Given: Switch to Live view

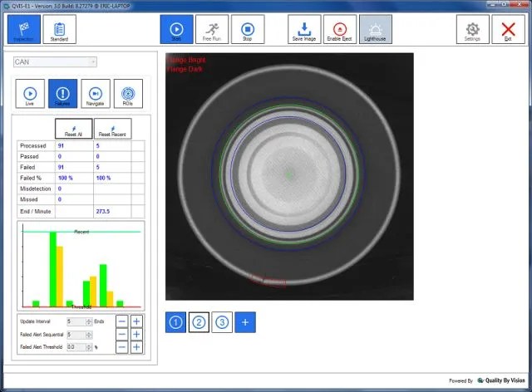Looking at the screenshot, I should coord(30,94).
